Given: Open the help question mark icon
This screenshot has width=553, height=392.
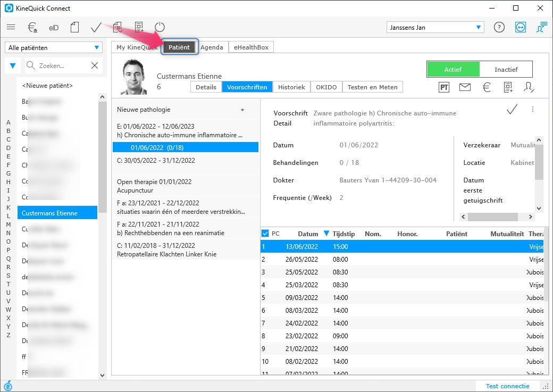Looking at the screenshot, I should click(x=499, y=27).
